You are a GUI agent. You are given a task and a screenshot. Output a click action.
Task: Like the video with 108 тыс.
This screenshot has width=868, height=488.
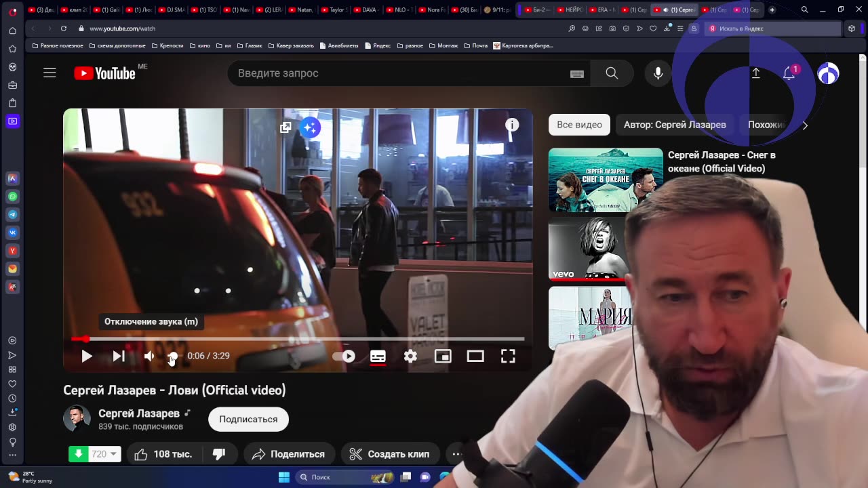[163, 454]
